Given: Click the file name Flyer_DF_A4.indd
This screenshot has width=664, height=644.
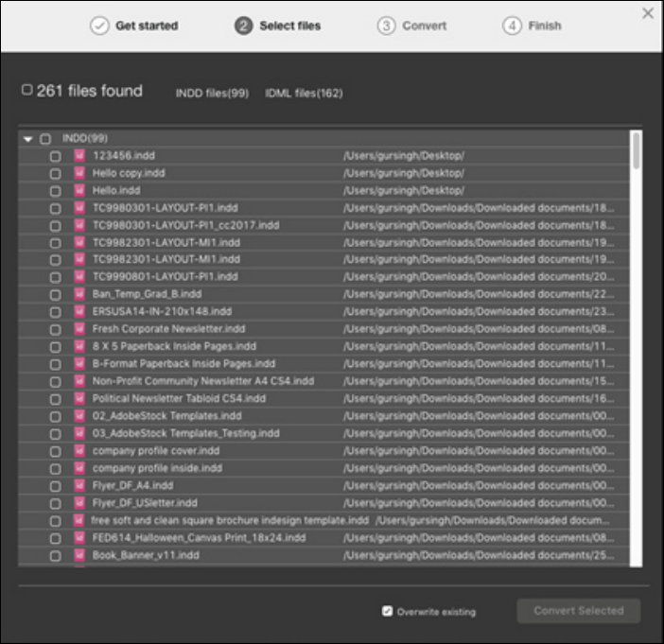Looking at the screenshot, I should coord(132,486).
